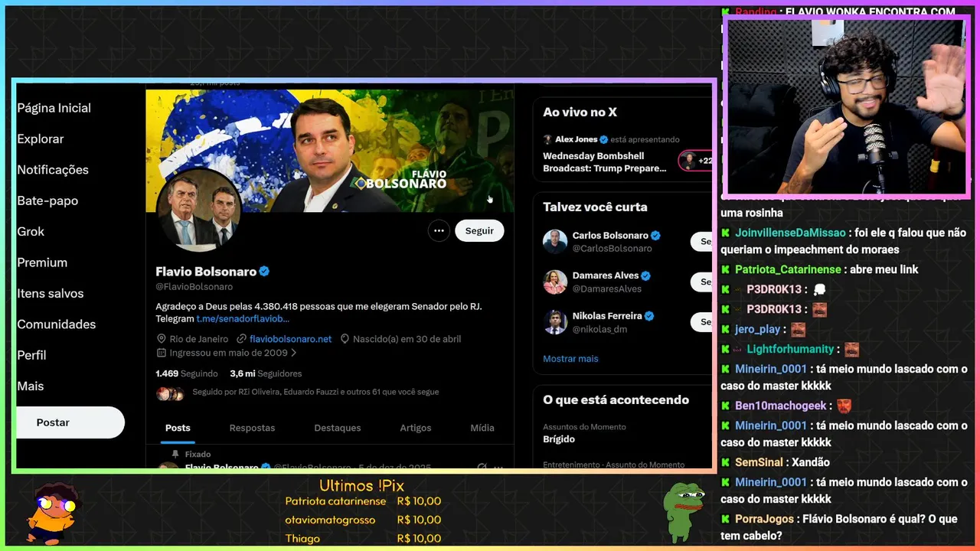Click the Thiago R$ 10,00 Pix entry
The width and height of the screenshot is (980, 551).
click(x=363, y=538)
